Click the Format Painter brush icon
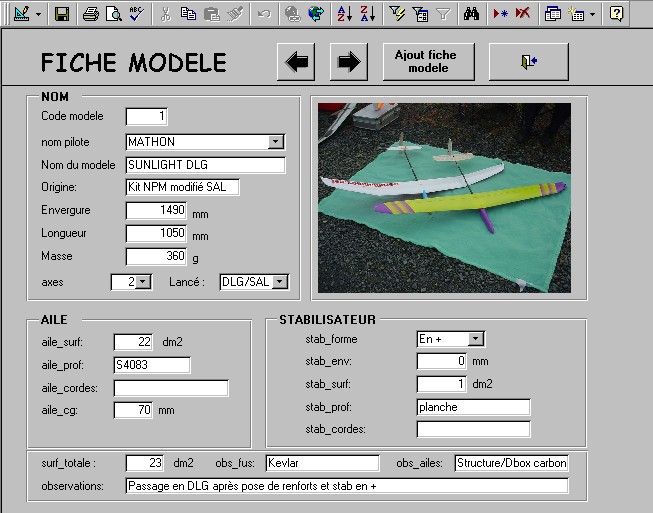The width and height of the screenshot is (653, 513). click(235, 14)
